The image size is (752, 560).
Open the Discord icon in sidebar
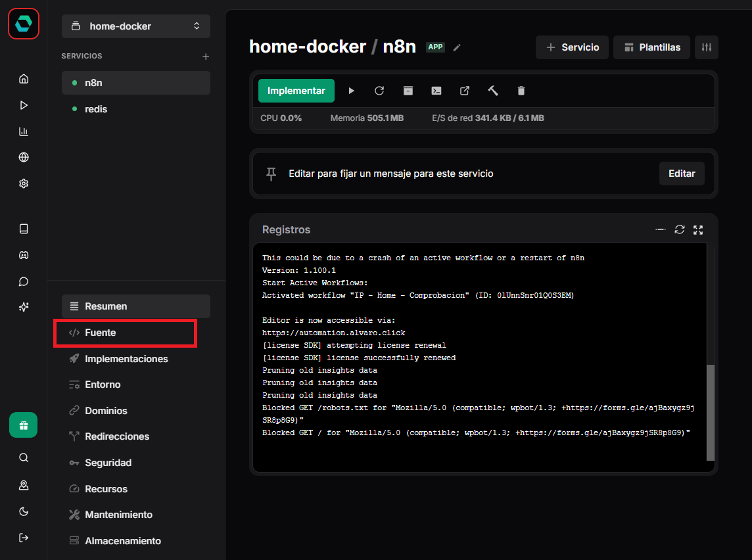coord(24,255)
